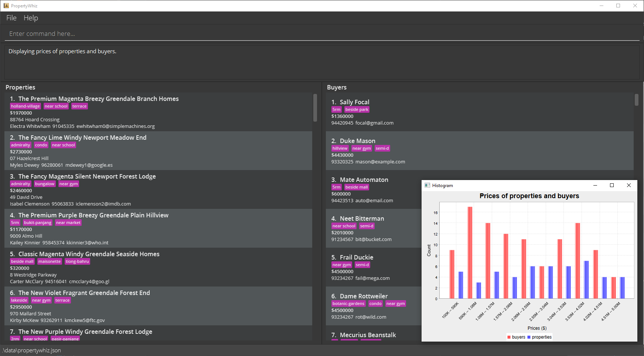Click the Prices ($) axis label
Viewport: 644px width, 356px height.
pyautogui.click(x=537, y=328)
